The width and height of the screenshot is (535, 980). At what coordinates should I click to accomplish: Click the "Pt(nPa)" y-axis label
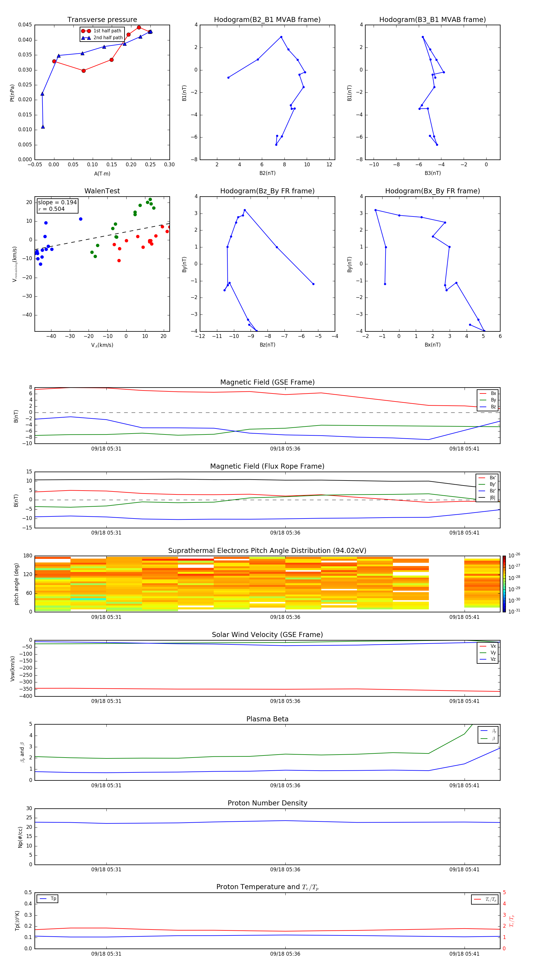(x=12, y=93)
